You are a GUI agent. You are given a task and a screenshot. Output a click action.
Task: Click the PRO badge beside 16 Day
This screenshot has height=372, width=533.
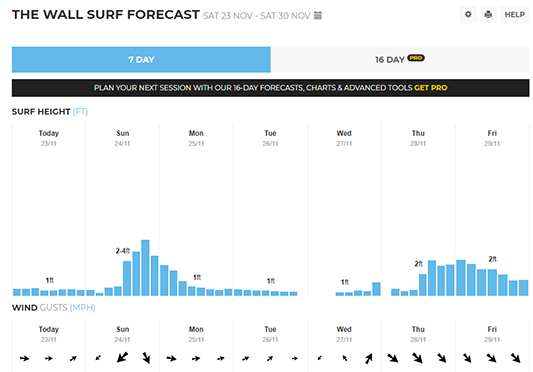416,58
